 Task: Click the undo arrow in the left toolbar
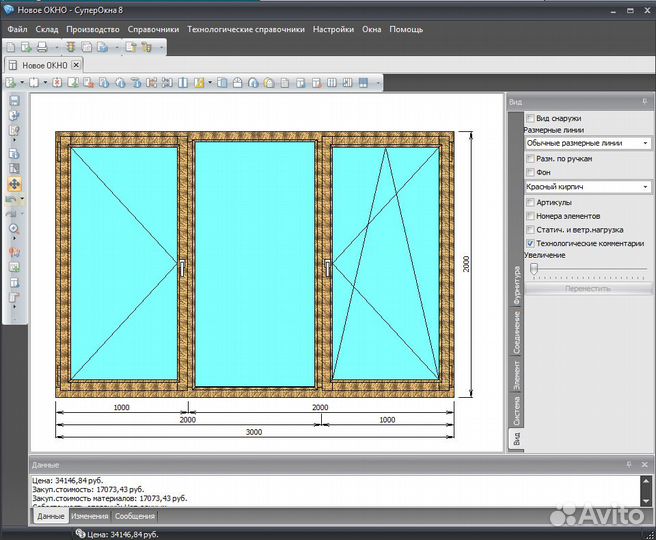click(x=12, y=199)
